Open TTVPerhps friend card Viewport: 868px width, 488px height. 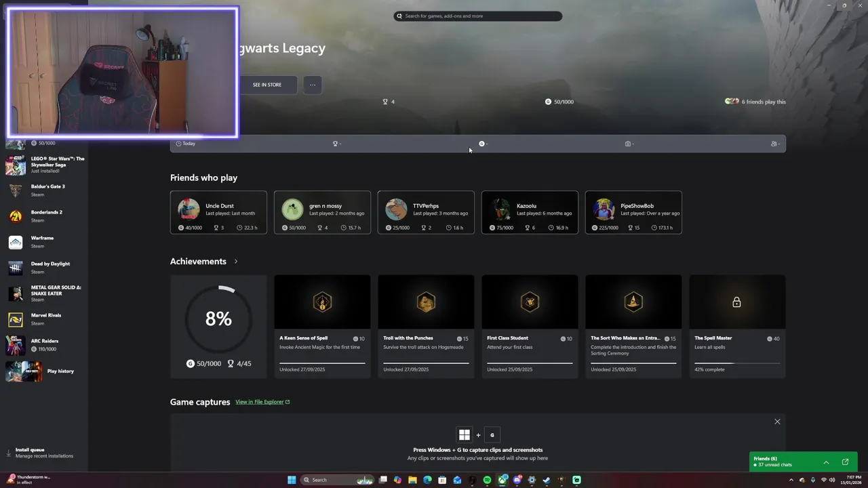click(426, 212)
